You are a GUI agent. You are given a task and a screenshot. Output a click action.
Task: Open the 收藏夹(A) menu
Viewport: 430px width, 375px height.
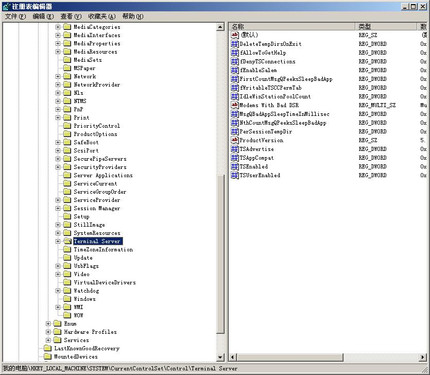tap(102, 16)
